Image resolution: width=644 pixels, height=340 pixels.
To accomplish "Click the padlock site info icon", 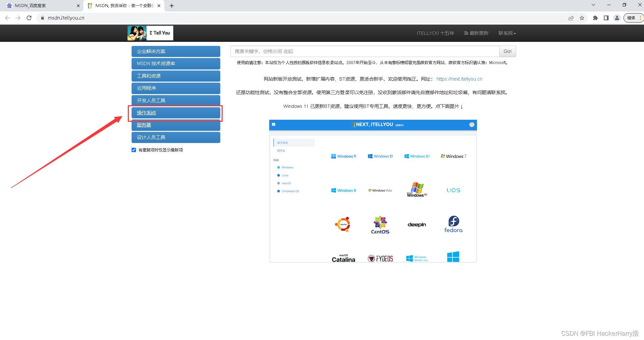I will click(x=42, y=18).
